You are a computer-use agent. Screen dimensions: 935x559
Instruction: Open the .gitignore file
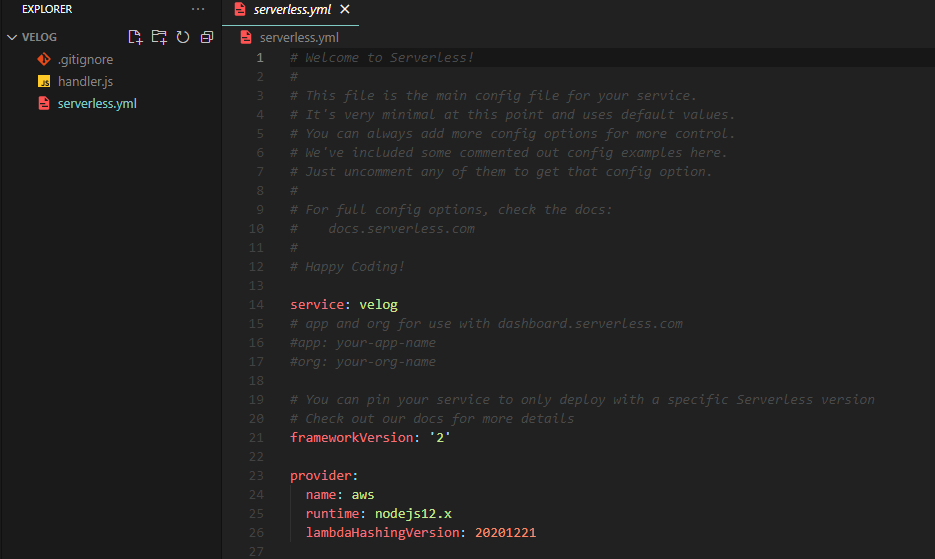[85, 60]
